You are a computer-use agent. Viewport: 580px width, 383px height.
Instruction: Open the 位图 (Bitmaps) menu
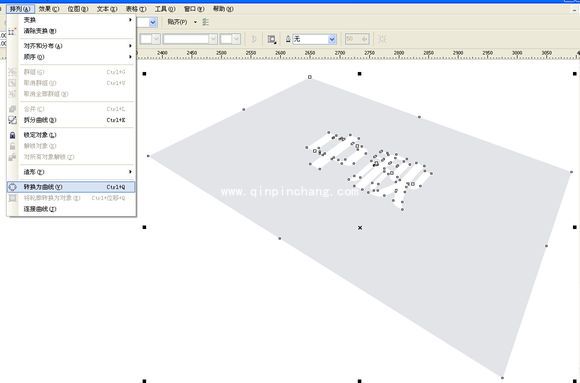[x=78, y=9]
